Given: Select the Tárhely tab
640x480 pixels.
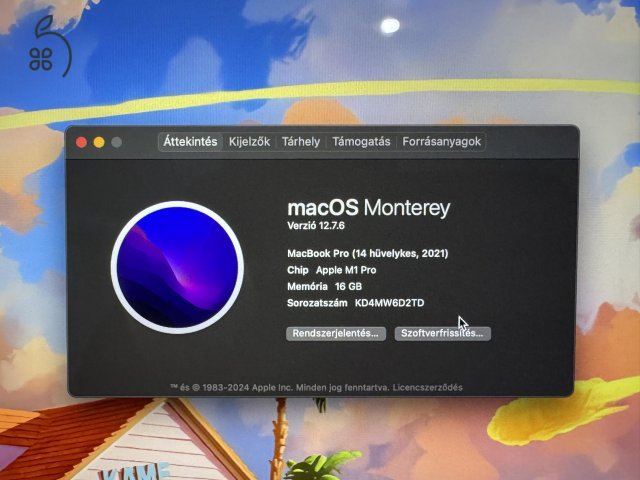Looking at the screenshot, I should click(301, 142).
